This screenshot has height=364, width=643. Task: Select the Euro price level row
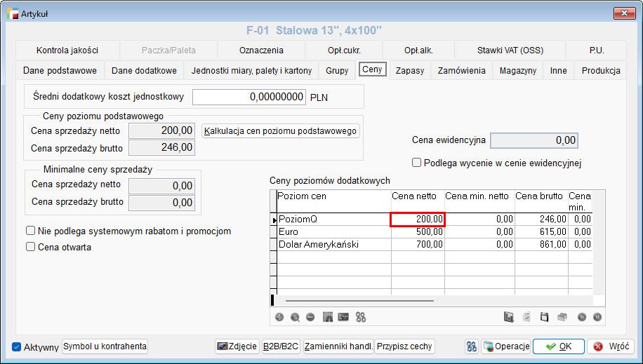click(333, 231)
